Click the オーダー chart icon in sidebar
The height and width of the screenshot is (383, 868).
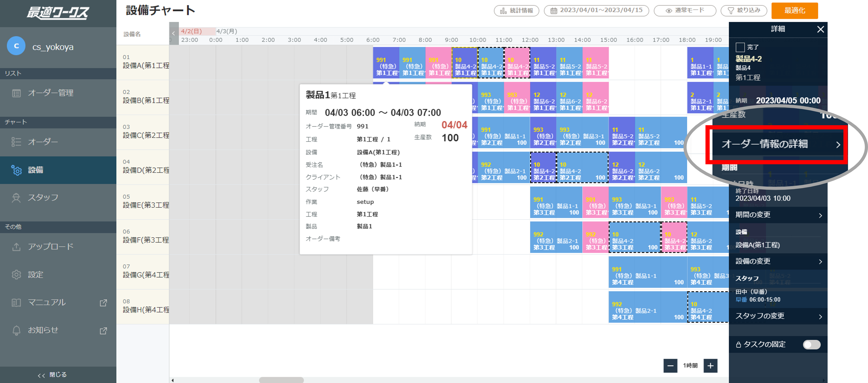point(16,142)
